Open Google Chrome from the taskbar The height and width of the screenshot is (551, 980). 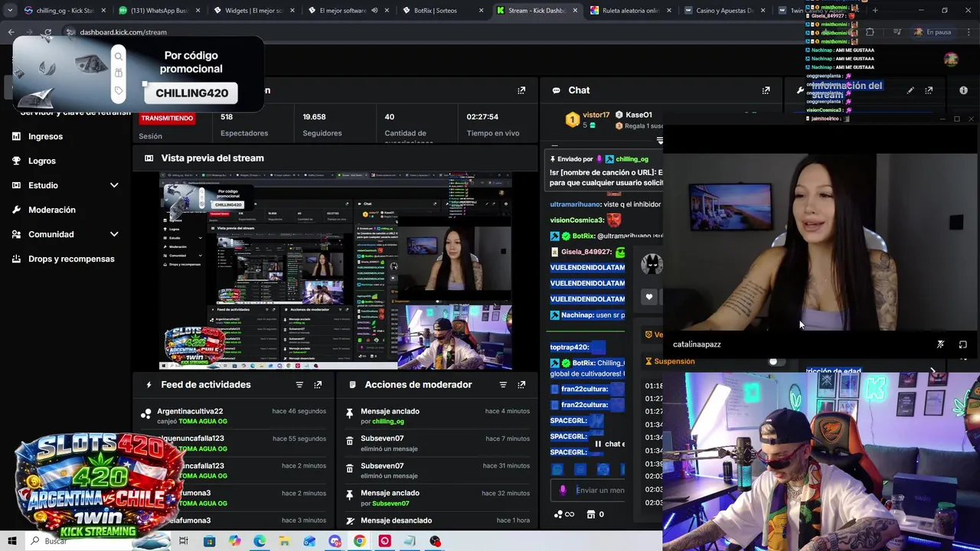(x=359, y=541)
